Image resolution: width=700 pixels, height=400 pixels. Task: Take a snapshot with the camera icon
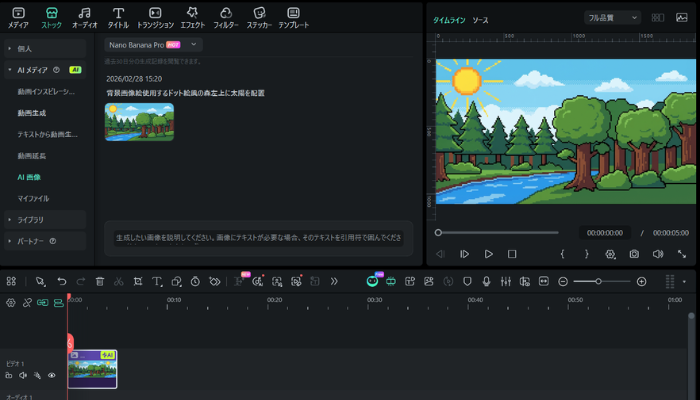(634, 254)
